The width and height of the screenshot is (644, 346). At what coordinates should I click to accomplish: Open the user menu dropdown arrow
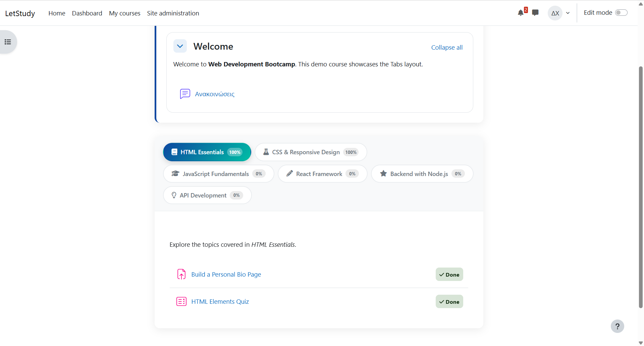coord(568,13)
